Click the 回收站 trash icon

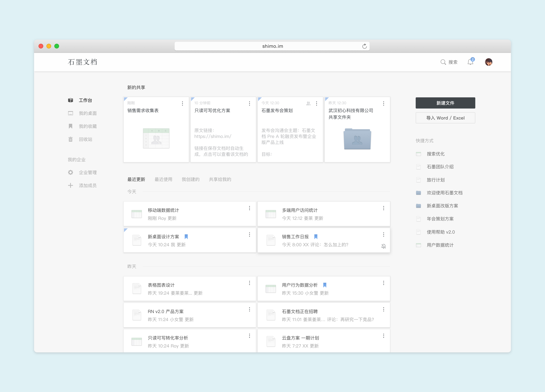[70, 140]
